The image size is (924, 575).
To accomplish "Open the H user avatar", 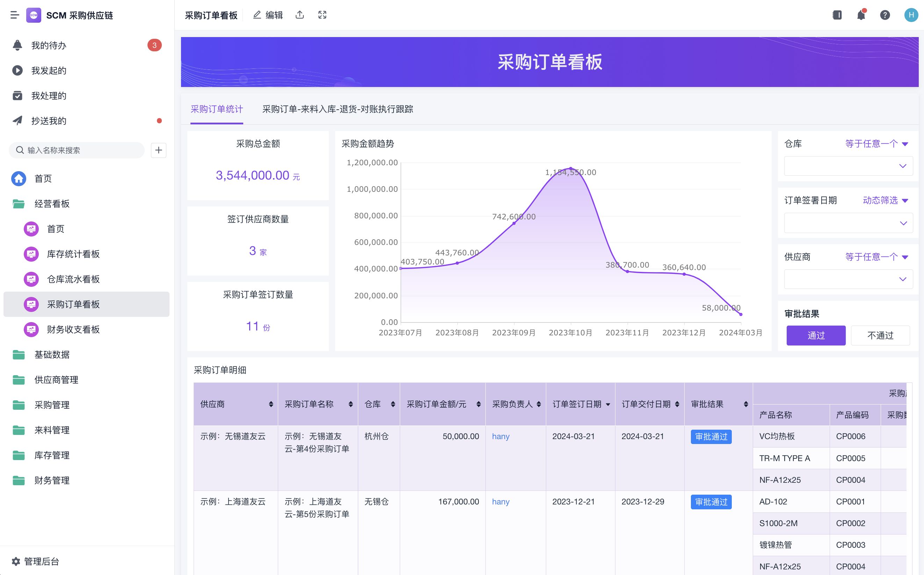I will click(x=911, y=15).
